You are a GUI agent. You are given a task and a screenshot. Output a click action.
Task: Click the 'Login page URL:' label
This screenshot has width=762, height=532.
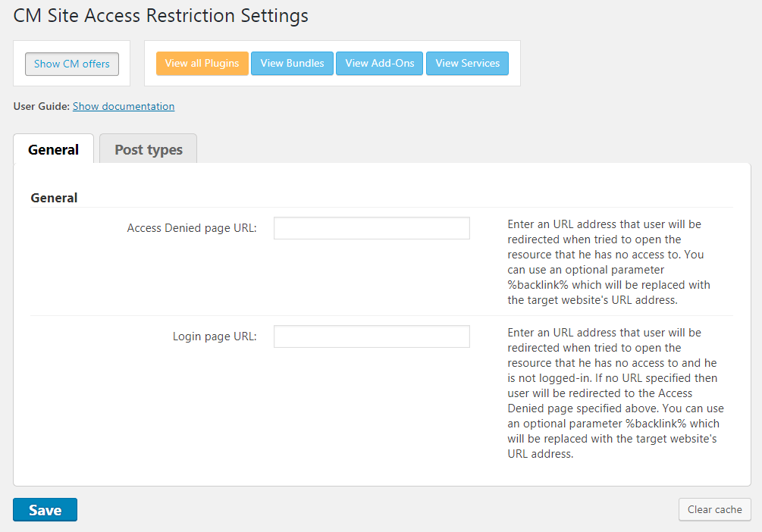click(x=215, y=336)
